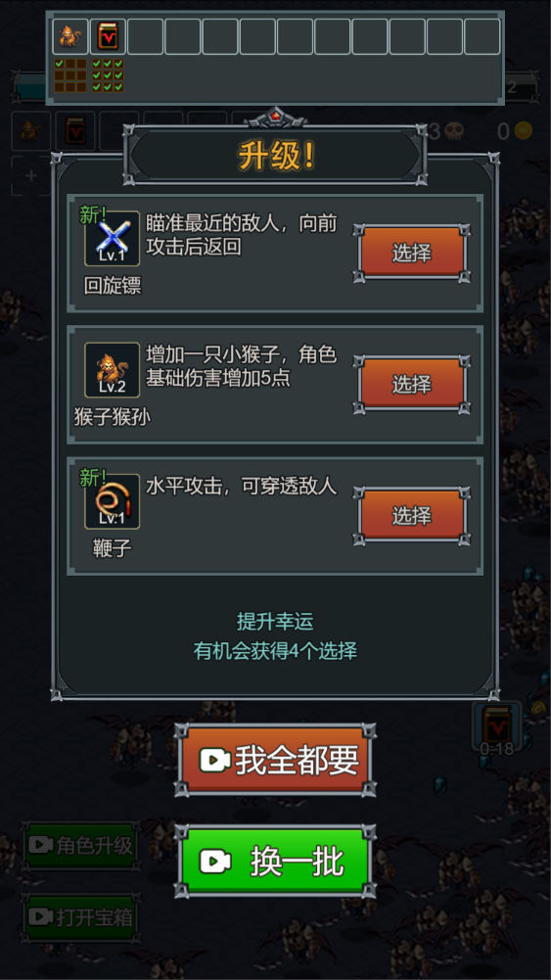Click the skull kill counter icon

point(455,131)
